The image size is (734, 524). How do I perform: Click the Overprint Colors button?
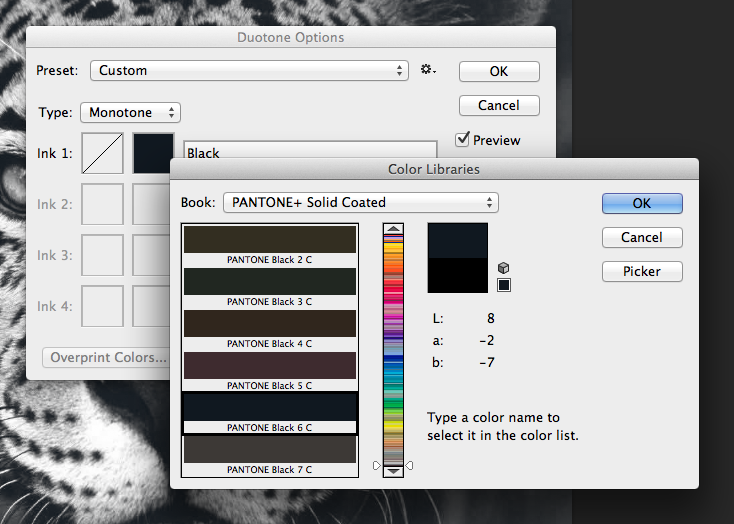coord(107,357)
